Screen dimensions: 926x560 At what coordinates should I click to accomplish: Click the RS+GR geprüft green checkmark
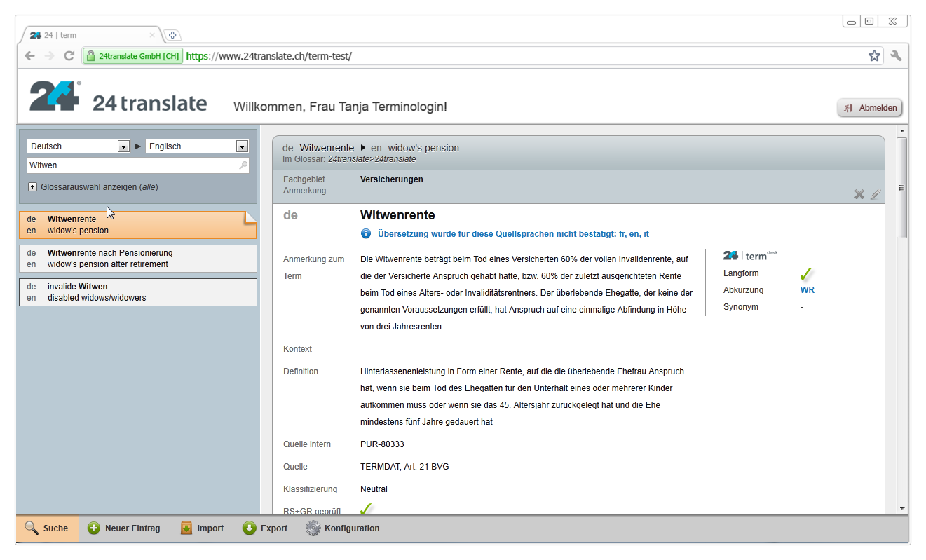(x=366, y=510)
